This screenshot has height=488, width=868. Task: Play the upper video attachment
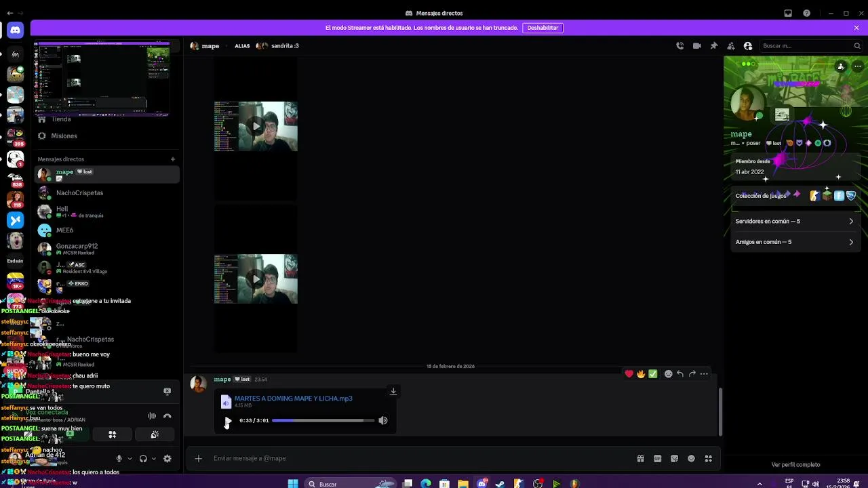click(256, 126)
